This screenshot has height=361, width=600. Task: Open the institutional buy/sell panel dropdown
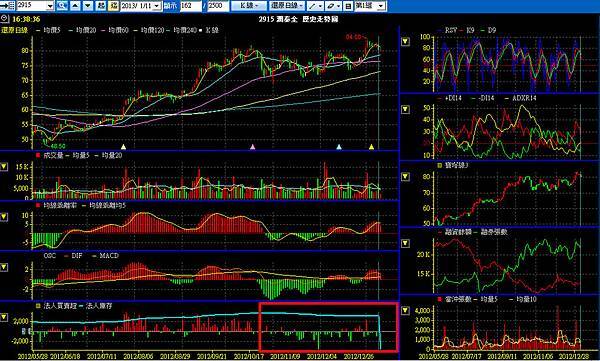4,317
